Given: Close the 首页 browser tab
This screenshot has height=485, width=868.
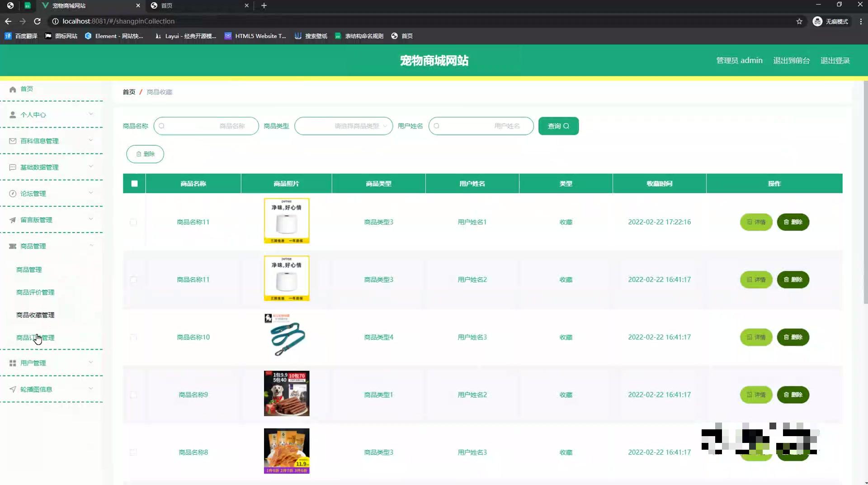Looking at the screenshot, I should pos(246,5).
